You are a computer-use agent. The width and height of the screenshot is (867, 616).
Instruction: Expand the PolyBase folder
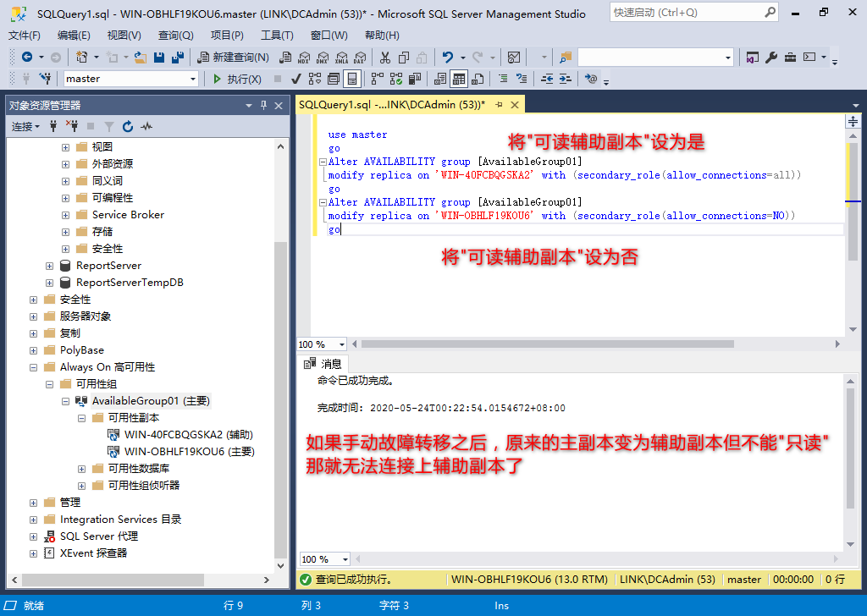tap(33, 350)
